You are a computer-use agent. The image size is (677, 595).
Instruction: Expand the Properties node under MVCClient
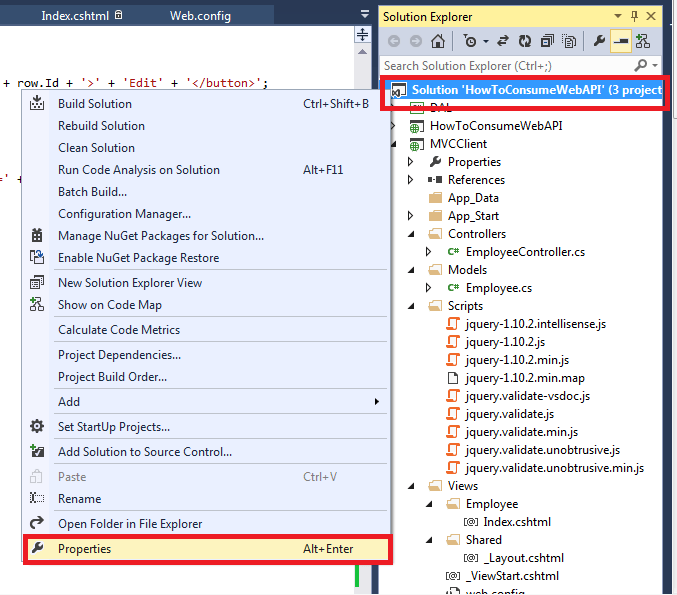[411, 162]
